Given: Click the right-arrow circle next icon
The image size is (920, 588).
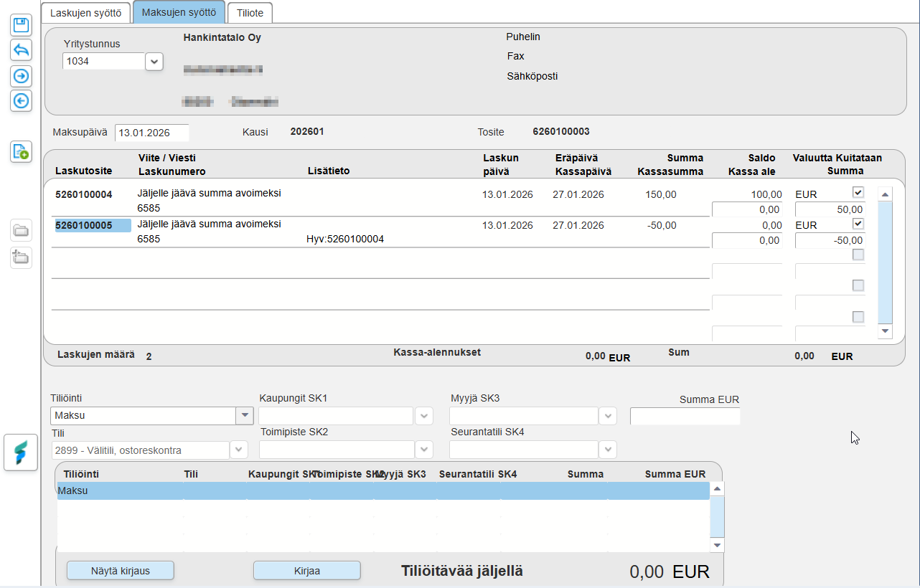Looking at the screenshot, I should (x=21, y=75).
